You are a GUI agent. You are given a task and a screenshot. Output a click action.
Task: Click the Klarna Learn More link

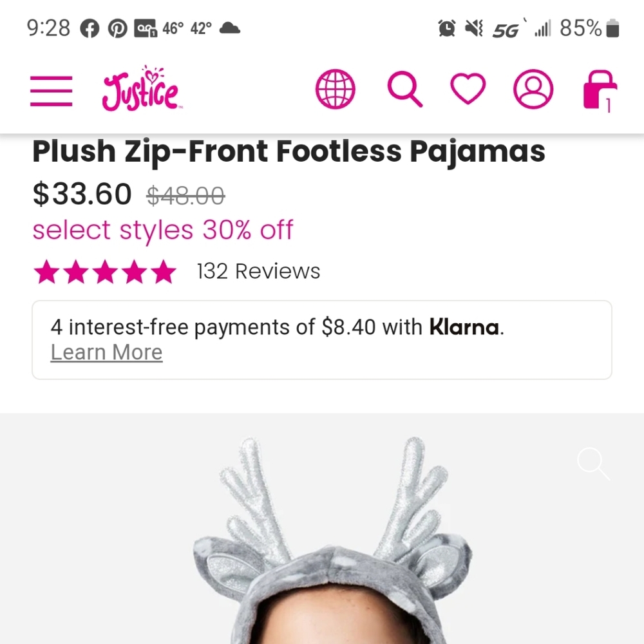point(106,352)
